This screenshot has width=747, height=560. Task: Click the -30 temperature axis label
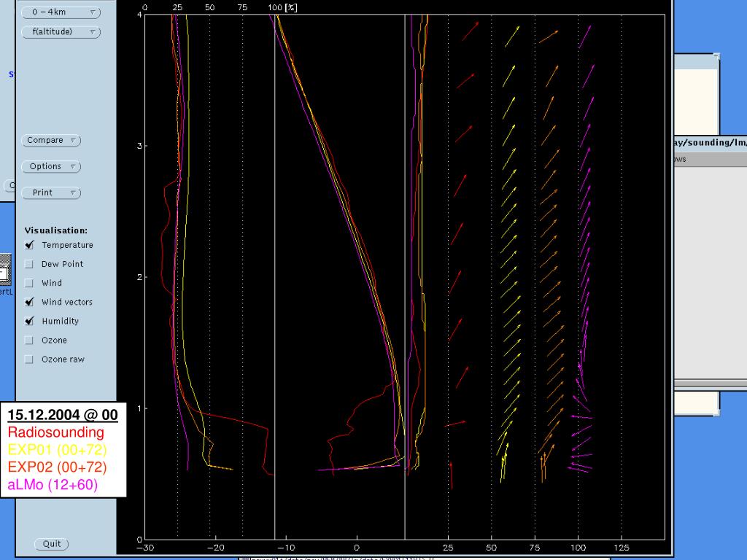pyautogui.click(x=145, y=548)
